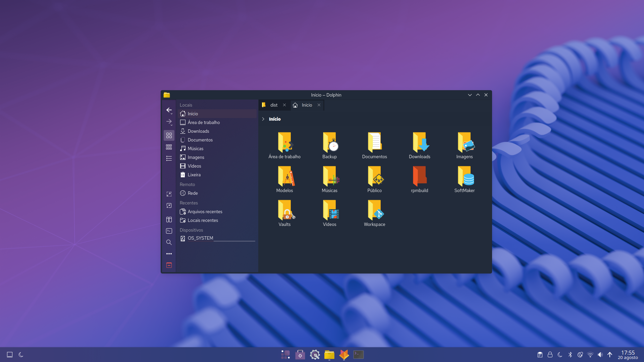Toggle night mode moon in system tray
644x362 pixels.
point(560,355)
